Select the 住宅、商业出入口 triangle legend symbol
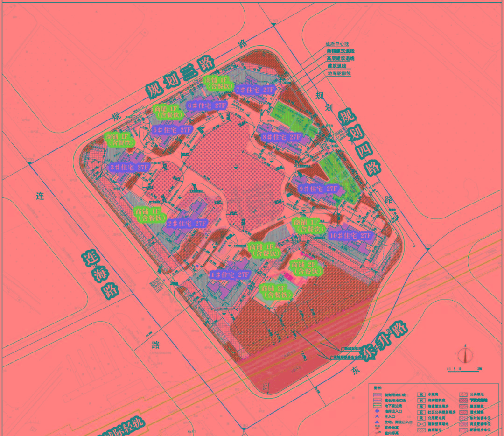Image resolution: width=504 pixels, height=436 pixels. pyautogui.click(x=378, y=422)
